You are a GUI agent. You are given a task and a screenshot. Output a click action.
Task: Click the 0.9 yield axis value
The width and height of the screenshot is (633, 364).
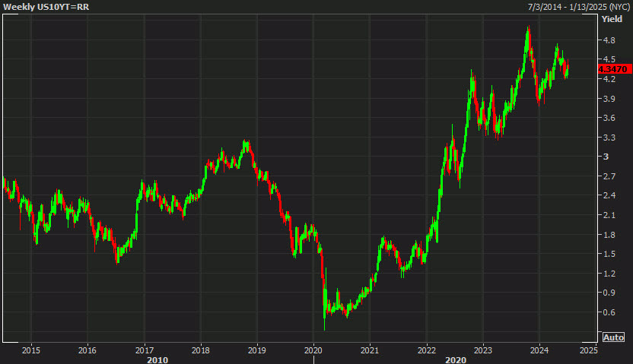[609, 293]
